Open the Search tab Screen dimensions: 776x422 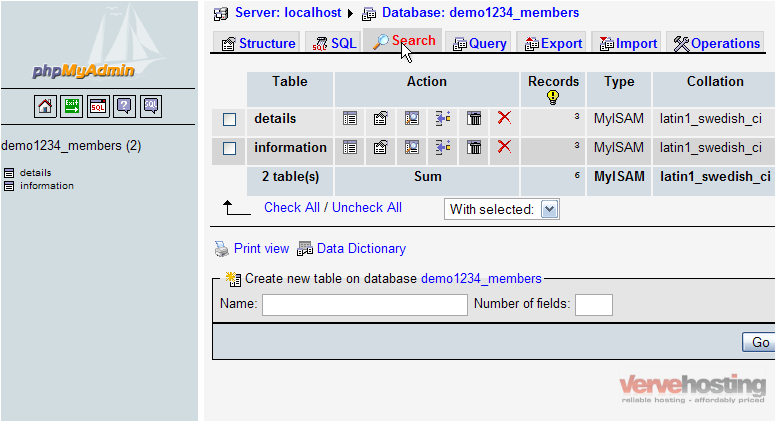tap(402, 41)
